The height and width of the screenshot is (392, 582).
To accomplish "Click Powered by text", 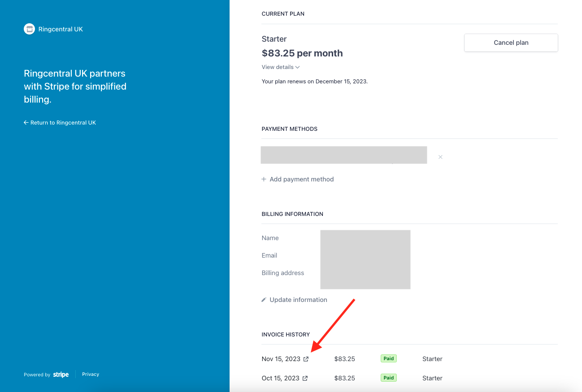I will pyautogui.click(x=37, y=375).
